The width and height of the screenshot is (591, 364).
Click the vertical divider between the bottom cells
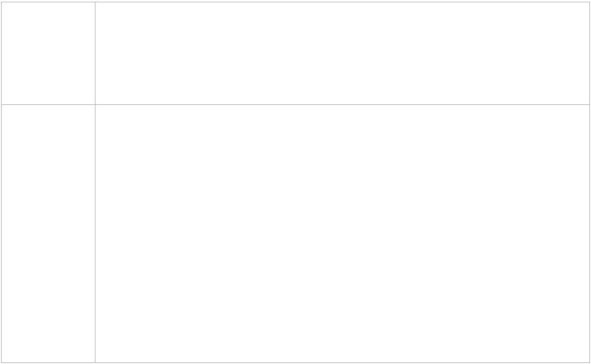[95, 234]
